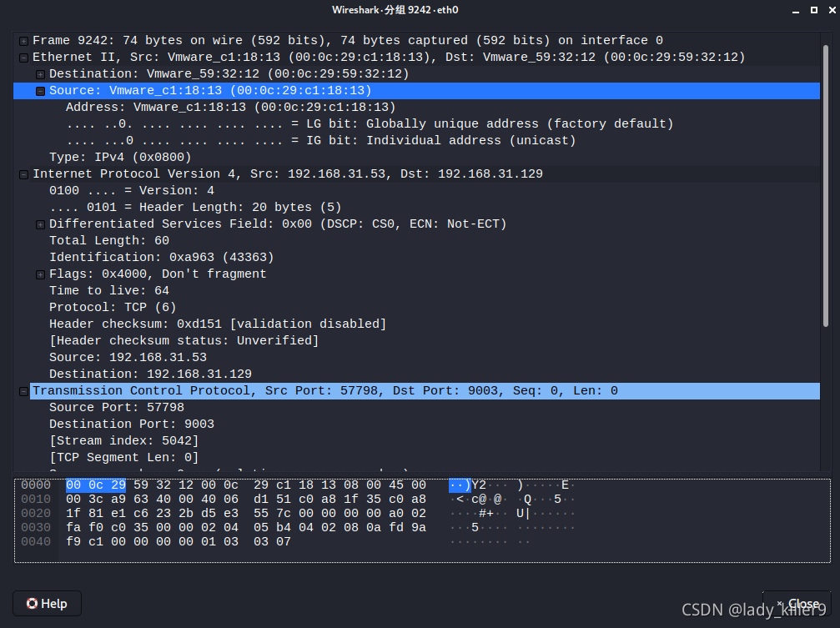Image resolution: width=840 pixels, height=628 pixels.
Task: Collapse the Internet Protocol Version 4 node
Action: (23, 174)
